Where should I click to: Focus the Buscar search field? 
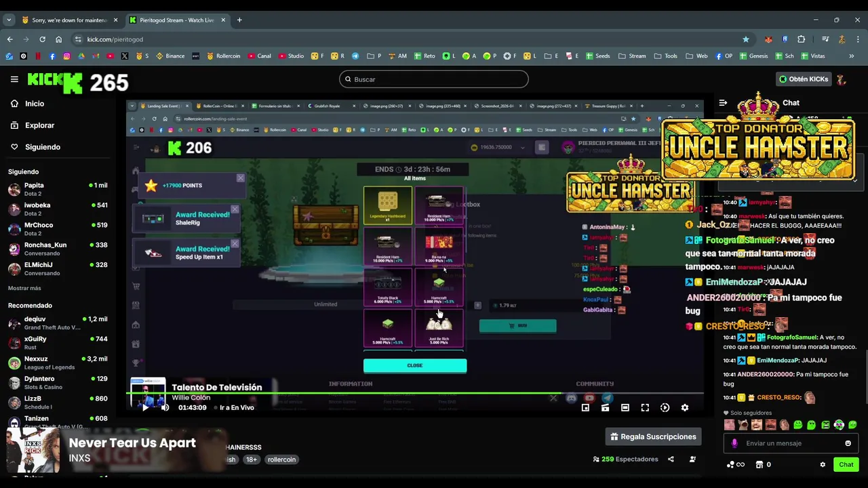coord(434,79)
